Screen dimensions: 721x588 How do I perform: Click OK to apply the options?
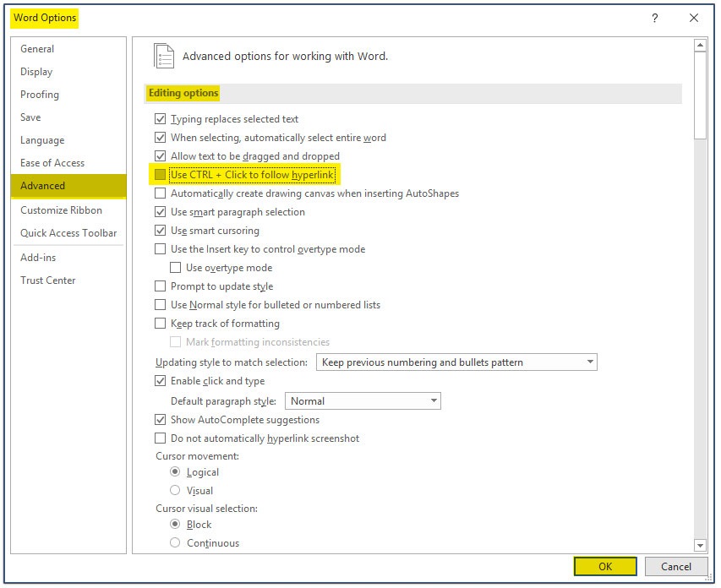pos(604,567)
